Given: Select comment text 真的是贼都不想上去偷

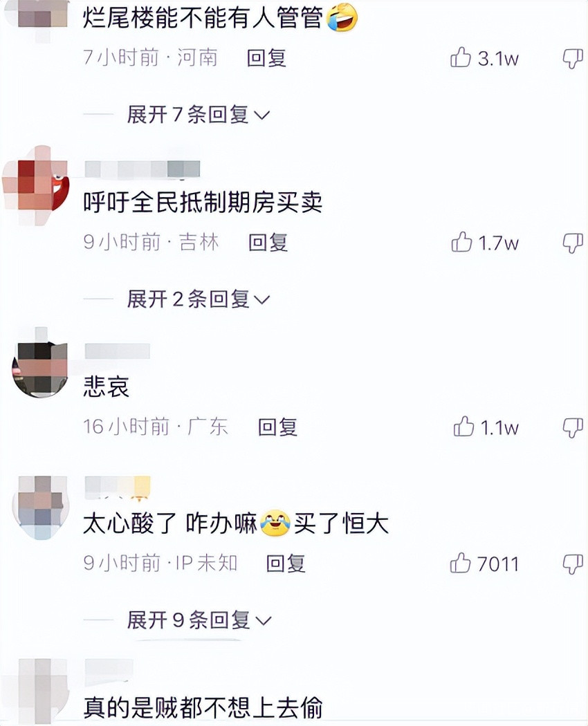Looking at the screenshot, I should coord(203,707).
